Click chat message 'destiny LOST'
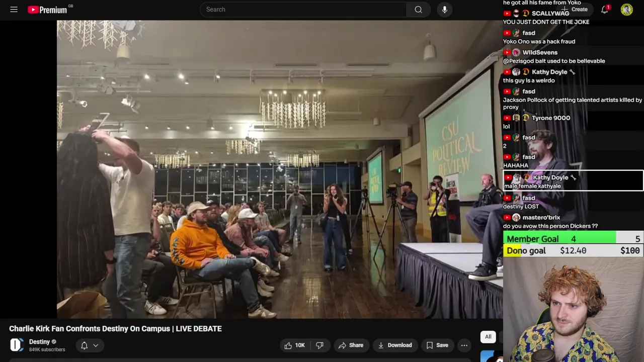This screenshot has height=362, width=644. 521,207
